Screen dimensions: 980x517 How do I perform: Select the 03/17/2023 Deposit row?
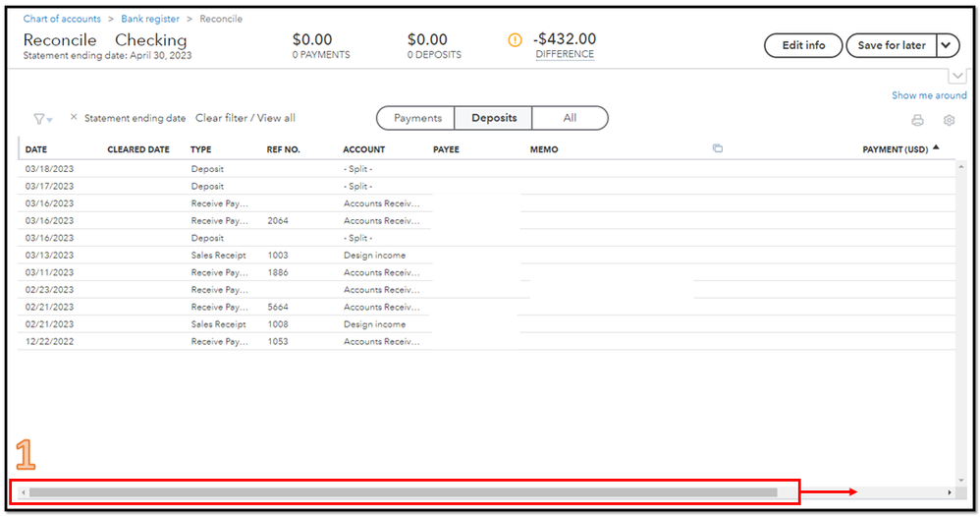(486, 186)
